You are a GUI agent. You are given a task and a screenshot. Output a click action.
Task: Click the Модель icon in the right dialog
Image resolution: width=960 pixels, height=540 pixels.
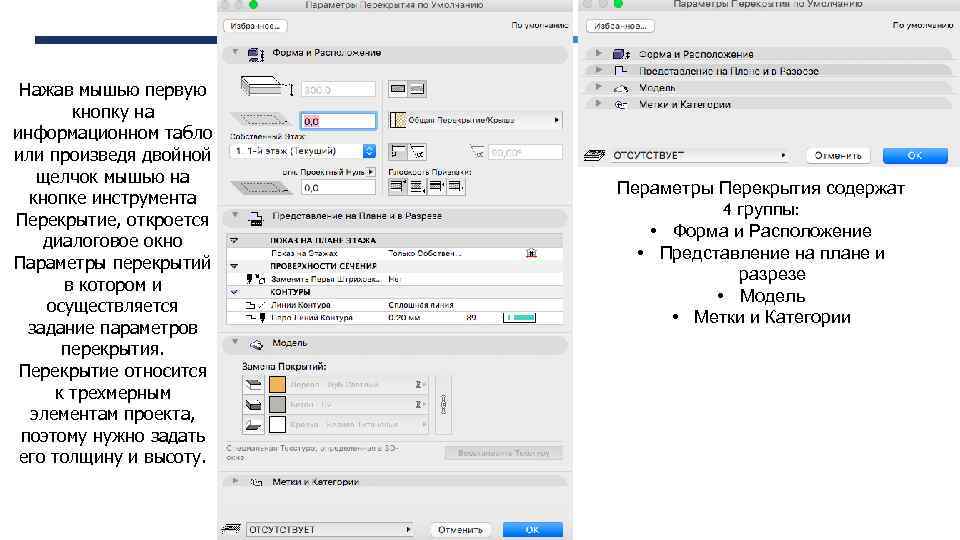click(x=621, y=88)
